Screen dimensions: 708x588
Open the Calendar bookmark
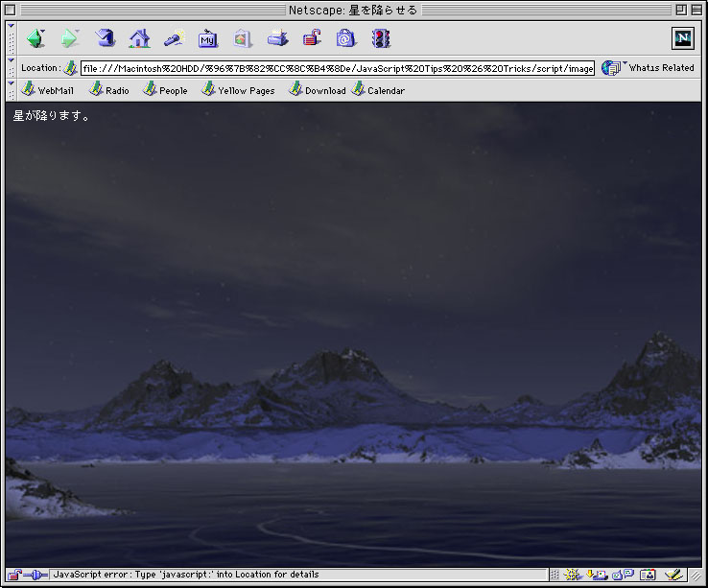[378, 89]
